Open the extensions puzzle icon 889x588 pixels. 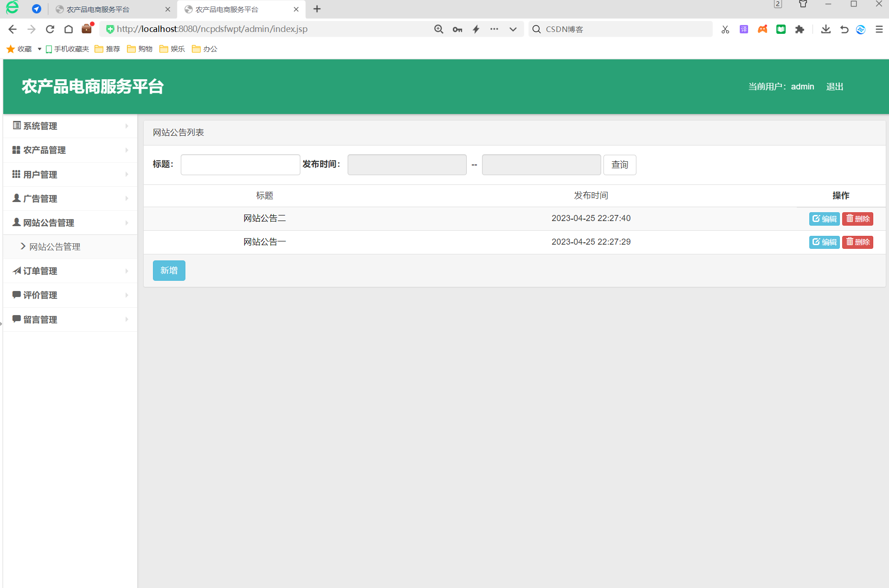800,29
